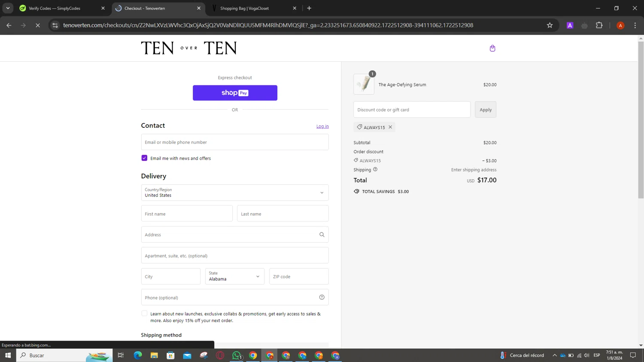Click the purple A extension icon
Image resolution: width=644 pixels, height=362 pixels.
[x=570, y=25]
